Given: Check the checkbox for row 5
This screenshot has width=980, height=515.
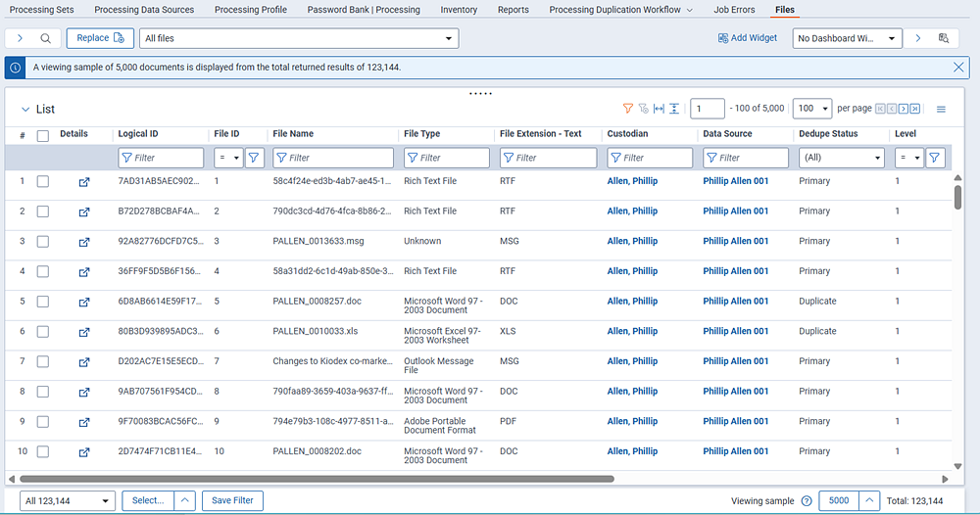Looking at the screenshot, I should coord(42,302).
